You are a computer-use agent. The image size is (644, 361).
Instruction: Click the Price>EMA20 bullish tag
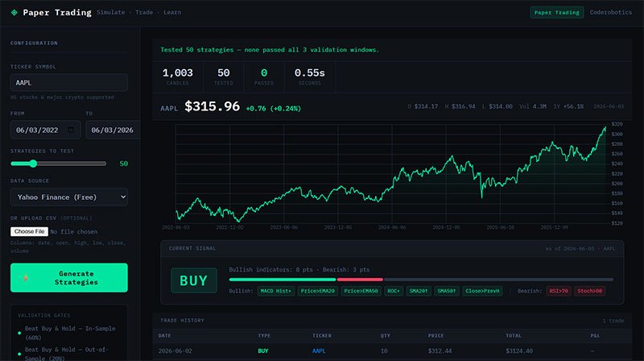pyautogui.click(x=317, y=291)
